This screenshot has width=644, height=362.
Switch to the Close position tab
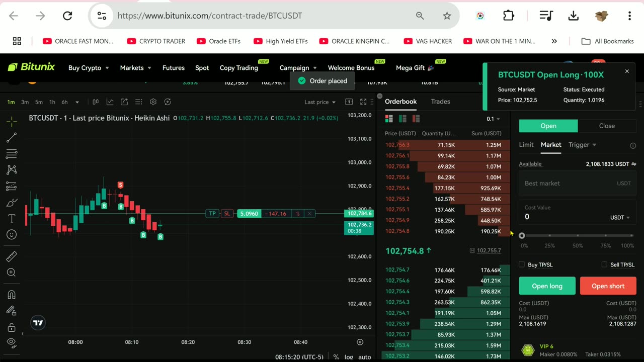pos(607,126)
